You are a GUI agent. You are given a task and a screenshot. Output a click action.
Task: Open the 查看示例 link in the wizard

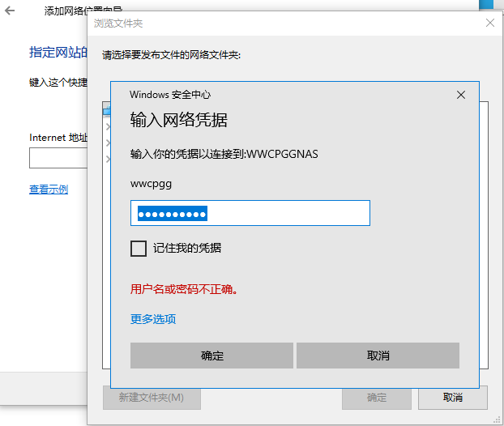49,190
